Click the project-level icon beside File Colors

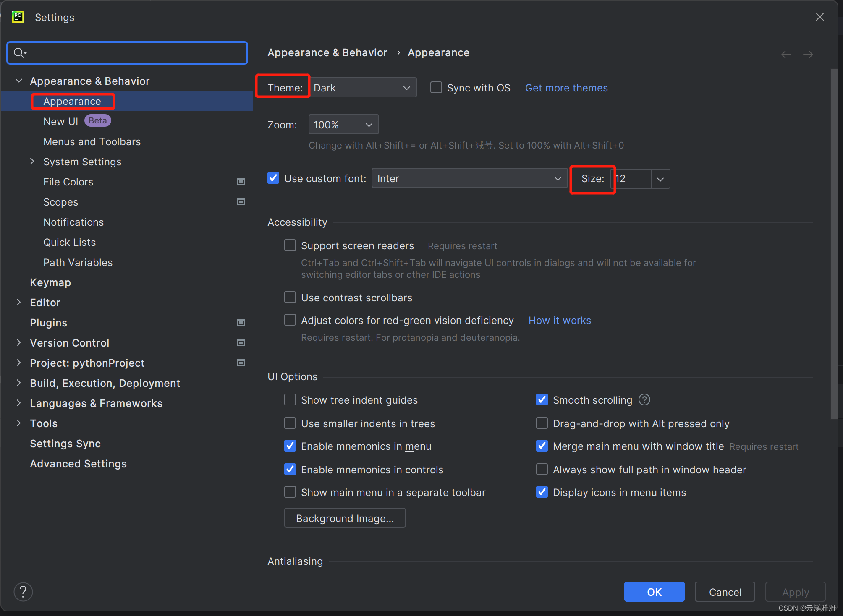241,181
